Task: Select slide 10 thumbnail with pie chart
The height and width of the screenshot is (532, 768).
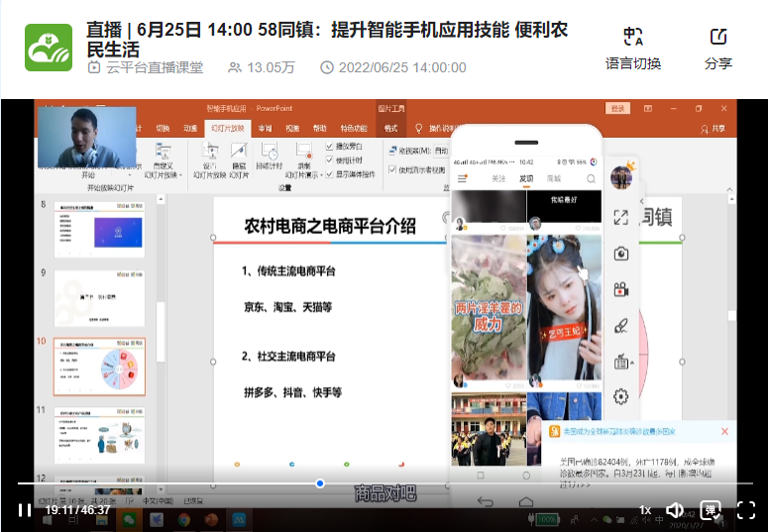Action: tap(99, 367)
